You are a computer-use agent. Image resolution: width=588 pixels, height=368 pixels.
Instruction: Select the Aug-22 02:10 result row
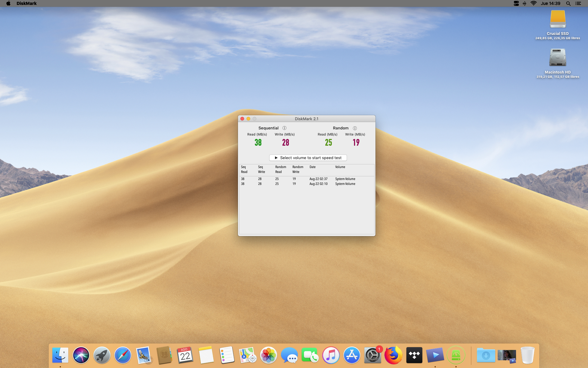(x=306, y=184)
